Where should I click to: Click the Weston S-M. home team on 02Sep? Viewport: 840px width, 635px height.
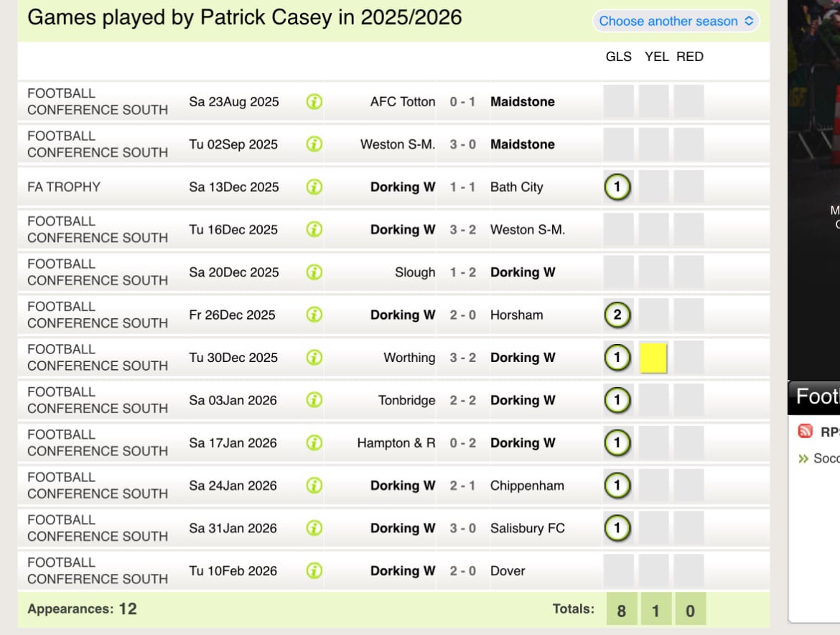click(x=398, y=144)
